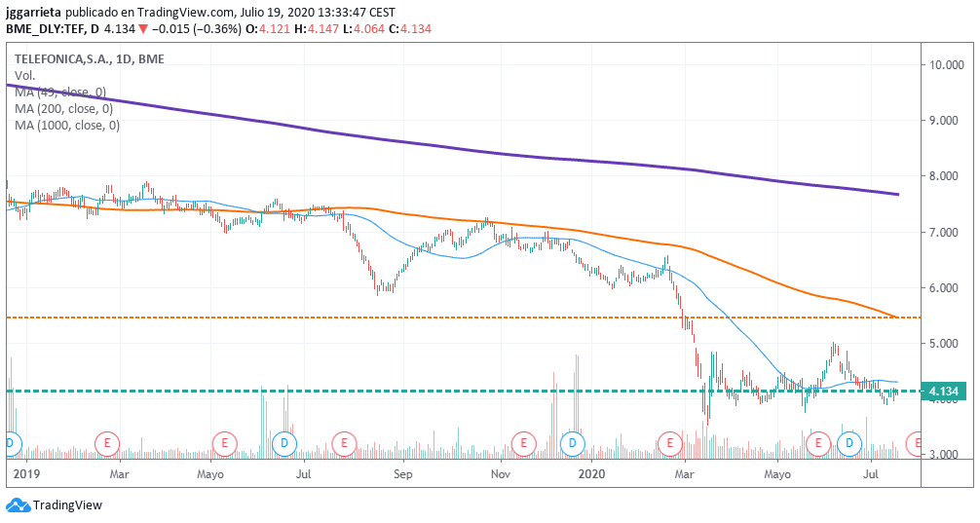The width and height of the screenshot is (980, 523).
Task: Click the Sep label on time axis
Action: [x=403, y=474]
